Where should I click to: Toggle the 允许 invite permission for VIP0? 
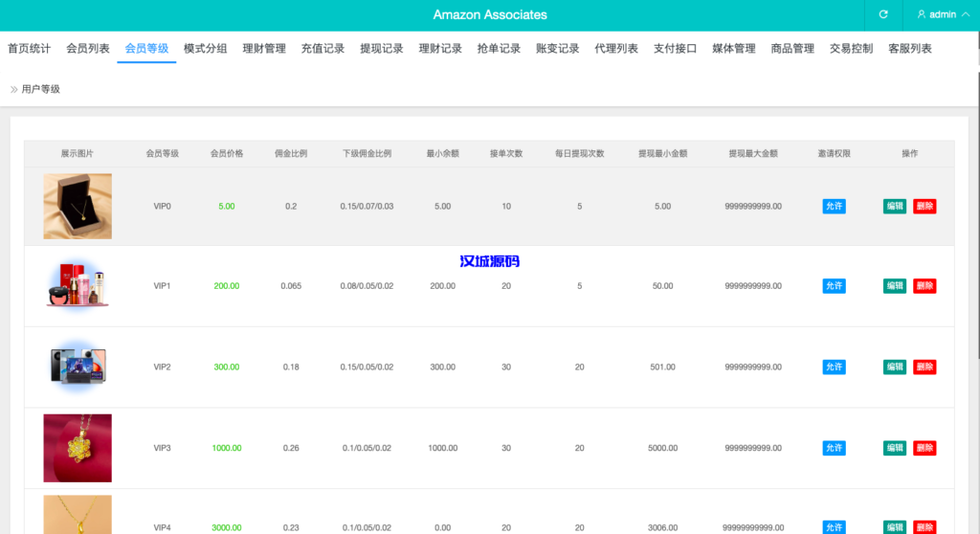click(834, 206)
